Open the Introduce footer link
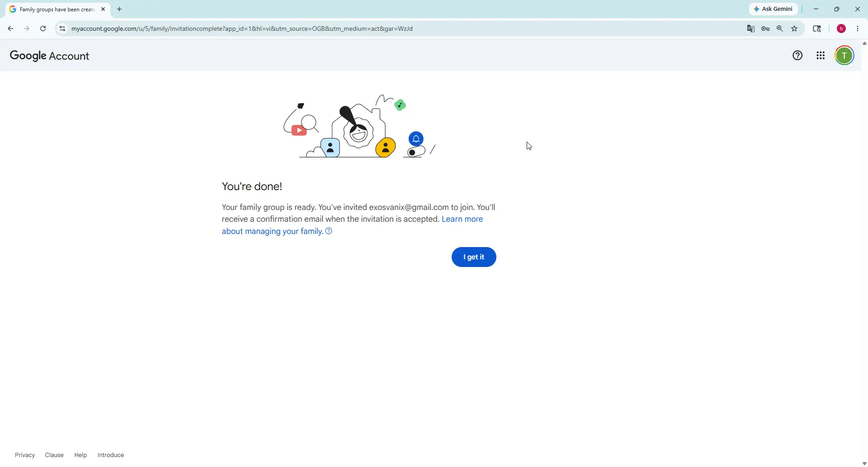Viewport: 868px width, 467px height. [111, 456]
